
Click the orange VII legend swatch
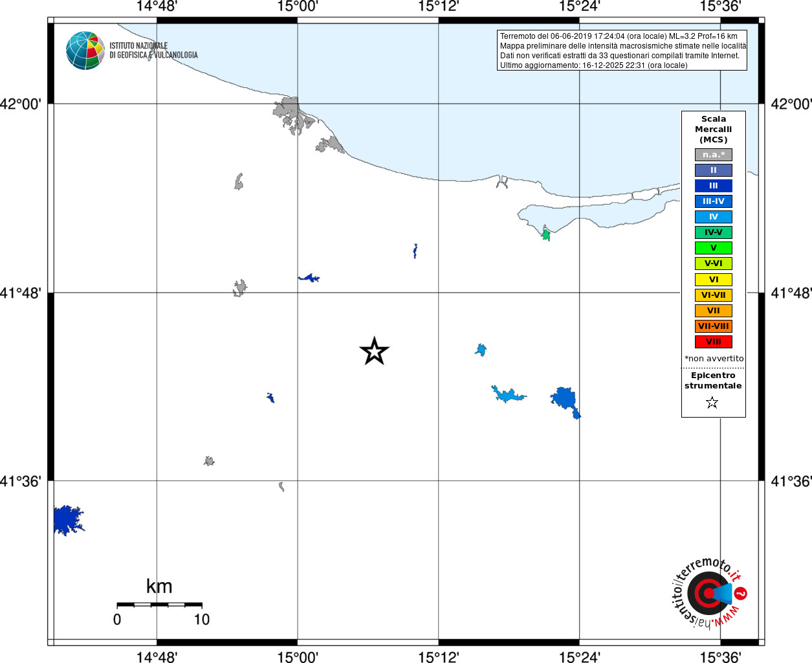714,311
